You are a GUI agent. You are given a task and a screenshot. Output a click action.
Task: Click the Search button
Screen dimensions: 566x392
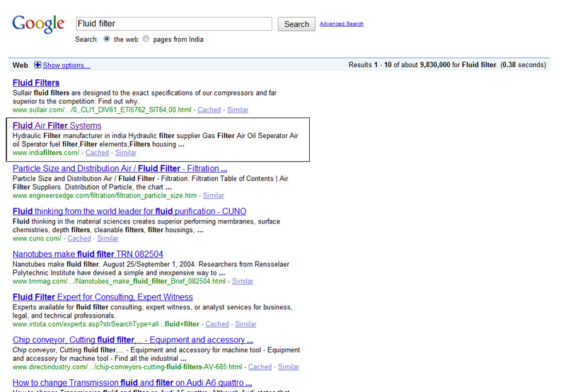click(296, 24)
